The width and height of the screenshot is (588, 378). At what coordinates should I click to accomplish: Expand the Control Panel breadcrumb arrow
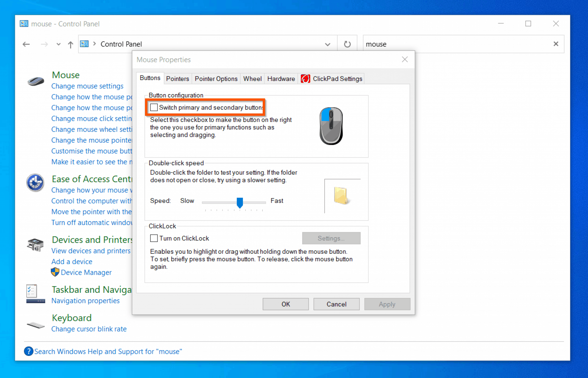pyautogui.click(x=94, y=44)
